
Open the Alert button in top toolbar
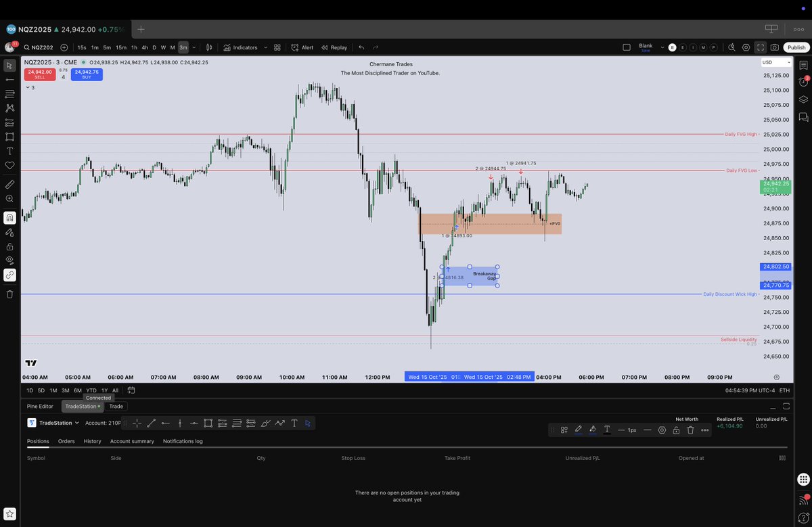click(x=302, y=47)
